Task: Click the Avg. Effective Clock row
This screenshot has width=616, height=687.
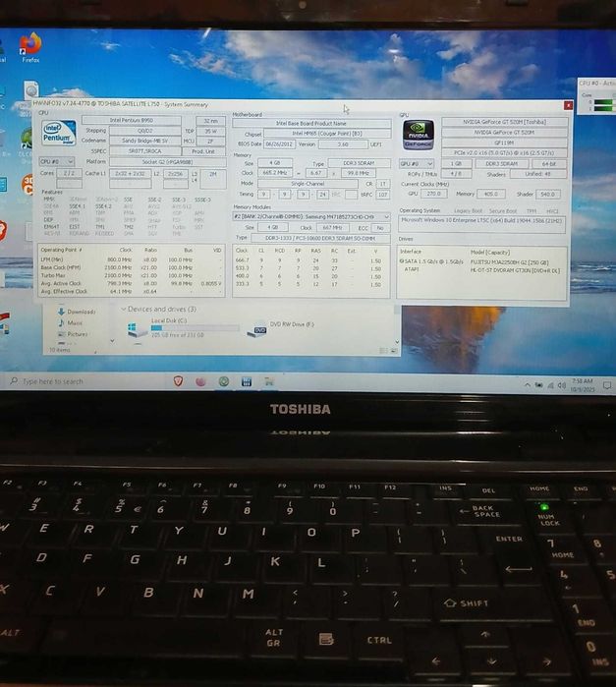Action: tap(131, 291)
